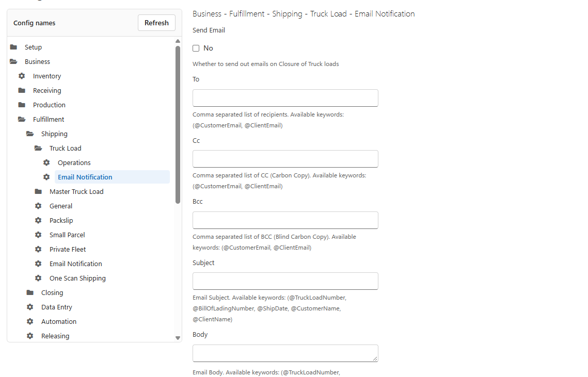
Task: Click the gear icon beside General
Action: coord(38,206)
